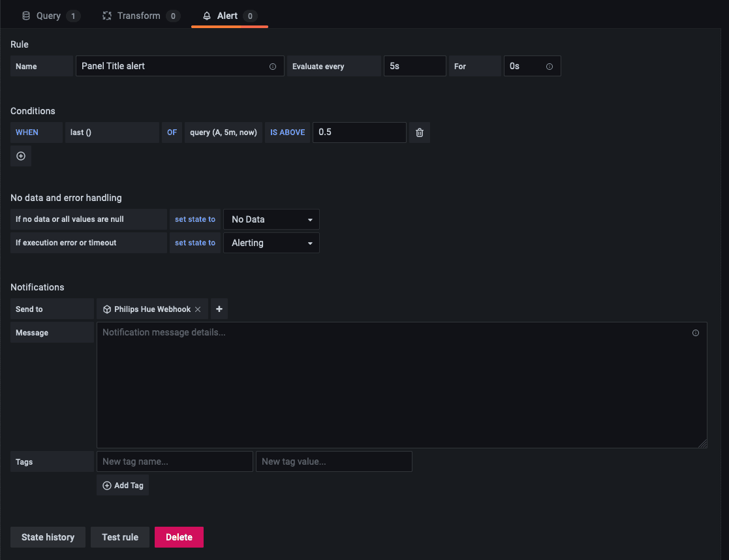Click the threshold value 0.5 field

(x=360, y=132)
